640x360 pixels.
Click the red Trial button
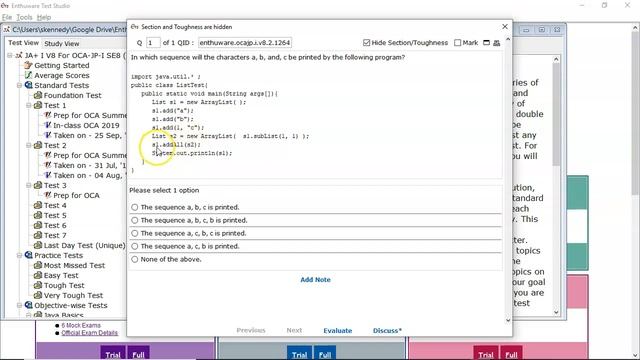(x=486, y=353)
